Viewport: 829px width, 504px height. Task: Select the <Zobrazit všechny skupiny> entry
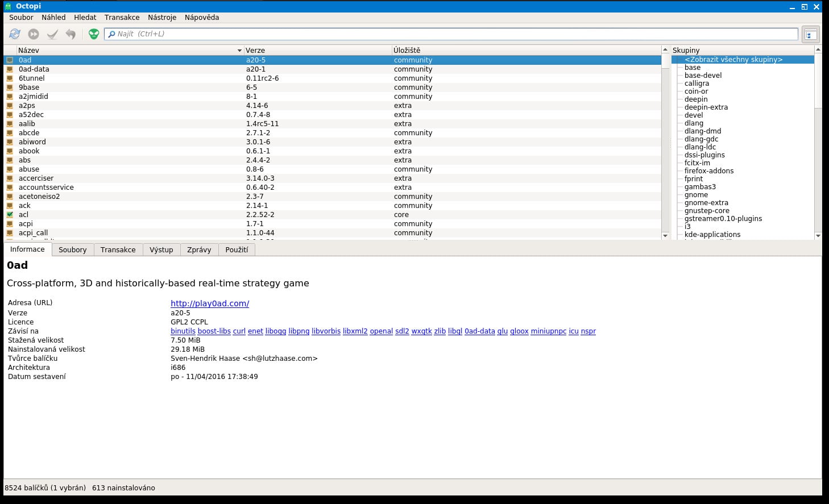[733, 60]
